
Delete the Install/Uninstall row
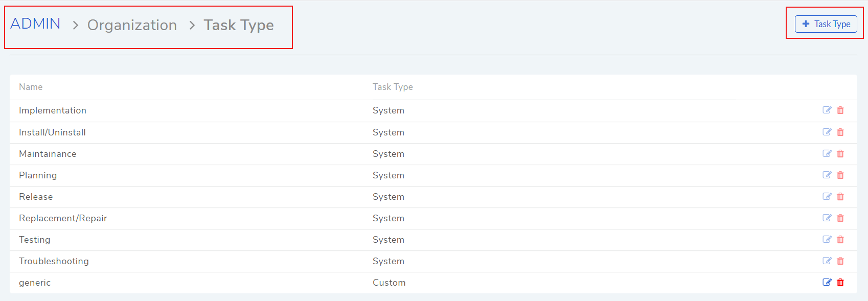coord(840,132)
